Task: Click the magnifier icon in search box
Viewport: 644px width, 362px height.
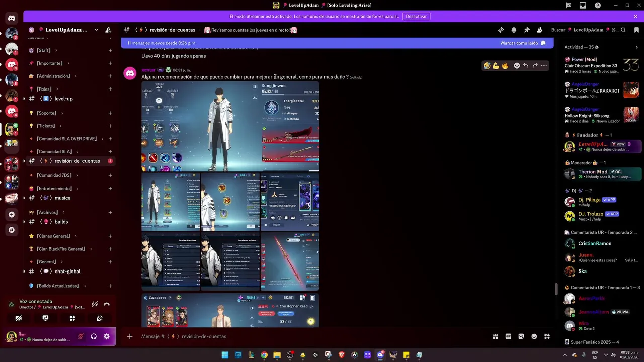Action: pos(623,30)
